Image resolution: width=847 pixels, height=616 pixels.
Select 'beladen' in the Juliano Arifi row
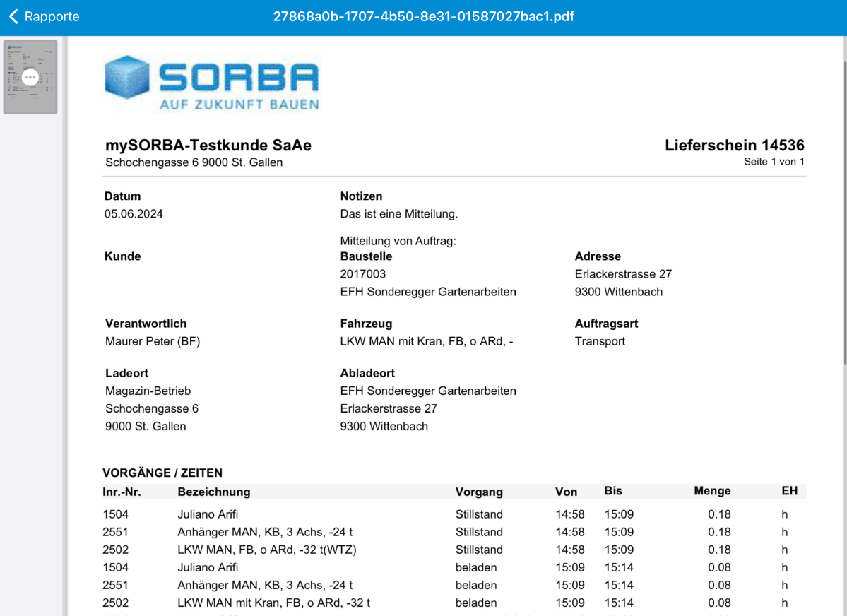coord(476,567)
